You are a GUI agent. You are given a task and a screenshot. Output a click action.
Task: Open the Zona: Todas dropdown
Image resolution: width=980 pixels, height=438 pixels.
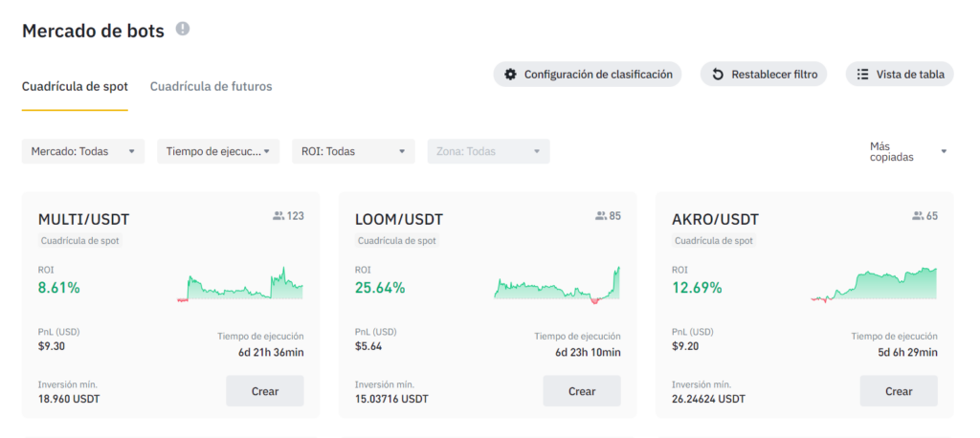point(489,151)
